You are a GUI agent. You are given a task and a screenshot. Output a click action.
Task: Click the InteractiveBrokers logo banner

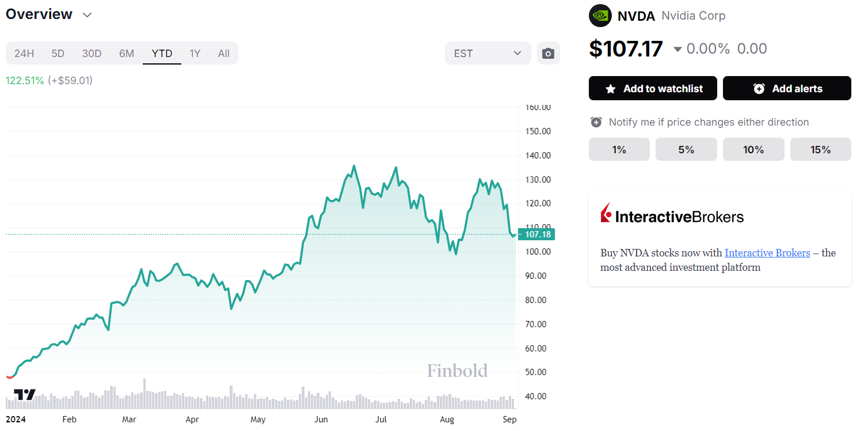click(x=672, y=214)
